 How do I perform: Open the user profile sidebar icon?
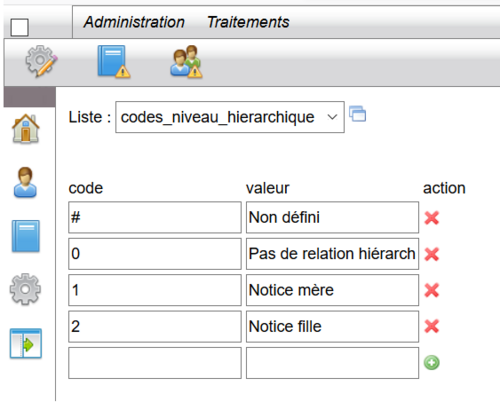[x=25, y=182]
